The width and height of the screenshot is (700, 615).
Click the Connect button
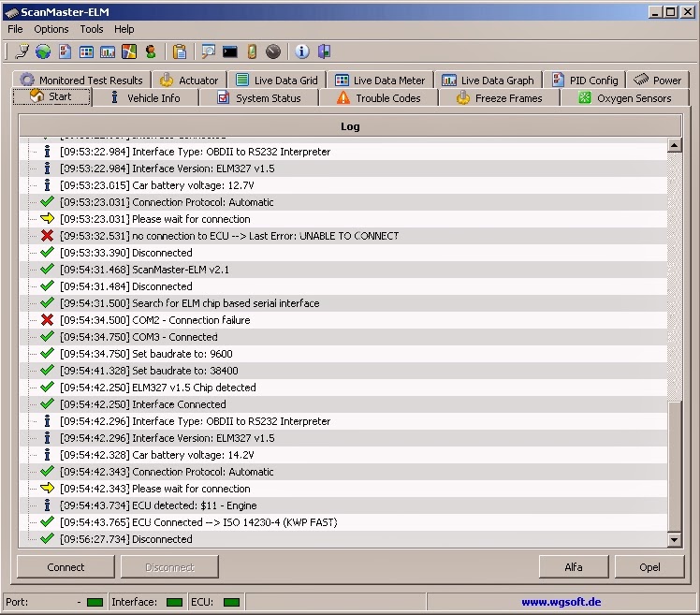coord(66,567)
